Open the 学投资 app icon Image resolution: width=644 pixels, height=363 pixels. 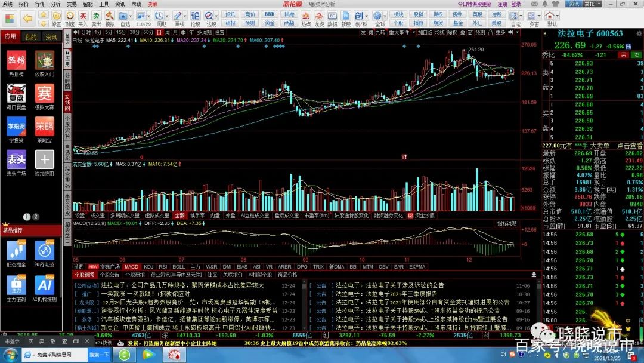pos(17,127)
